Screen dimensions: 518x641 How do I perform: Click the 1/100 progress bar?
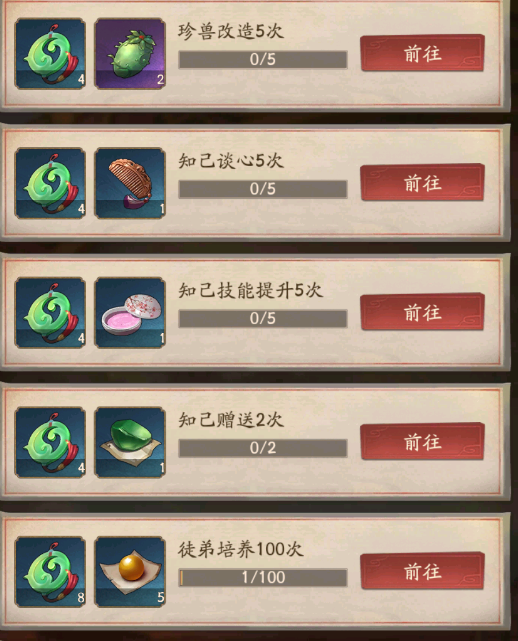tap(263, 577)
